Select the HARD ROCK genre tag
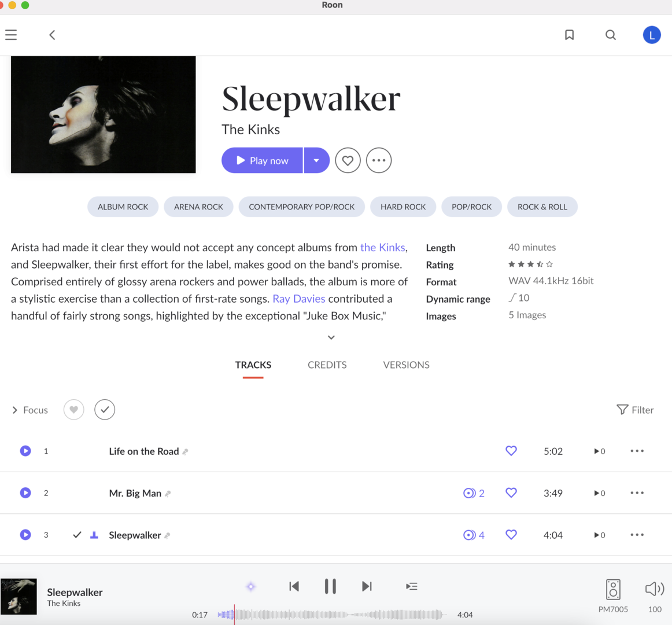The image size is (672, 625). coord(403,207)
